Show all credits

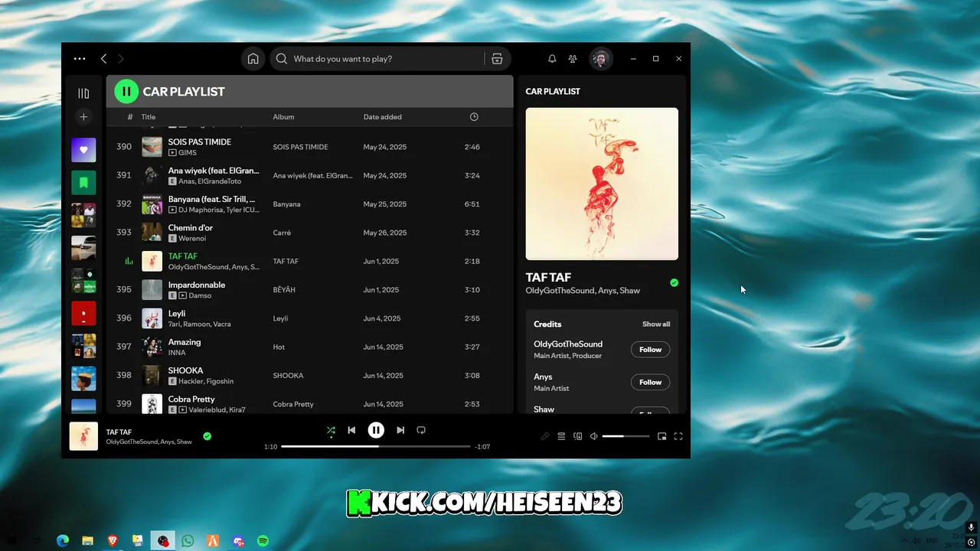coord(656,324)
